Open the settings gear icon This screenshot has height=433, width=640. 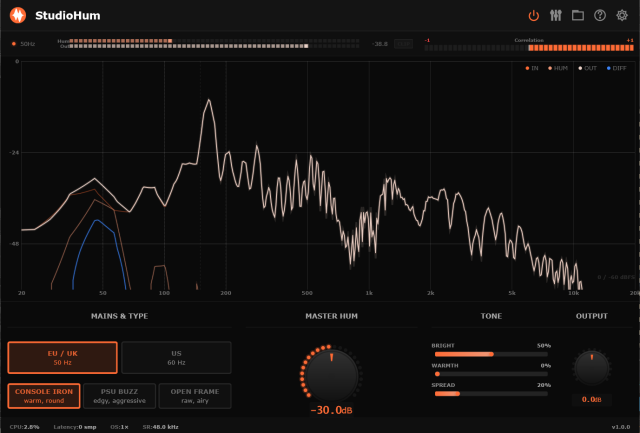tap(622, 16)
